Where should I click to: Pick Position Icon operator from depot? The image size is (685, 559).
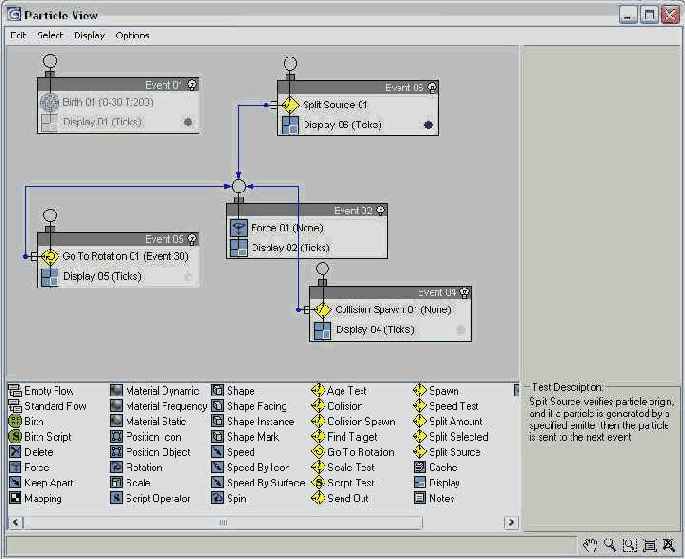coord(146,437)
